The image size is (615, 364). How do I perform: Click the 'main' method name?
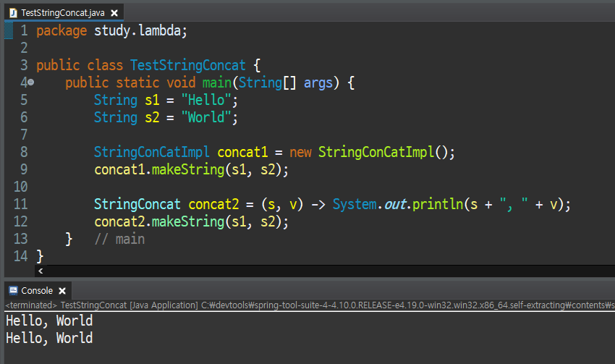point(217,82)
